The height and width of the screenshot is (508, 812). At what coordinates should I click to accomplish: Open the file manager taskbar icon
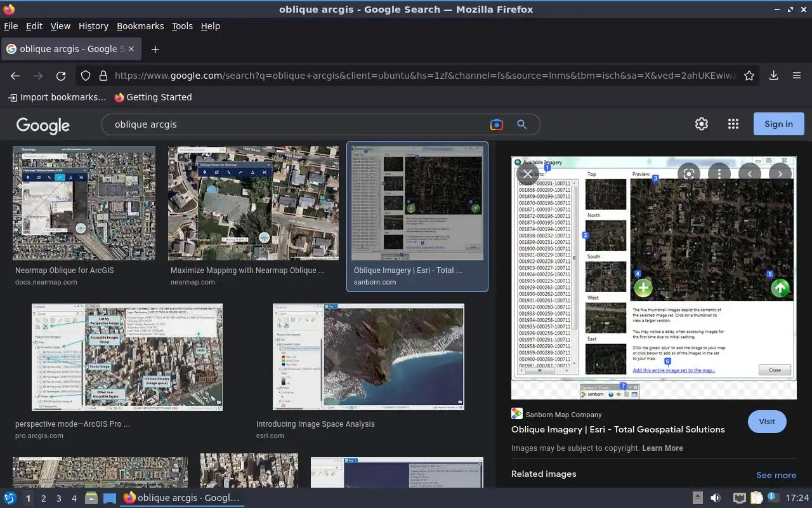coord(91,498)
